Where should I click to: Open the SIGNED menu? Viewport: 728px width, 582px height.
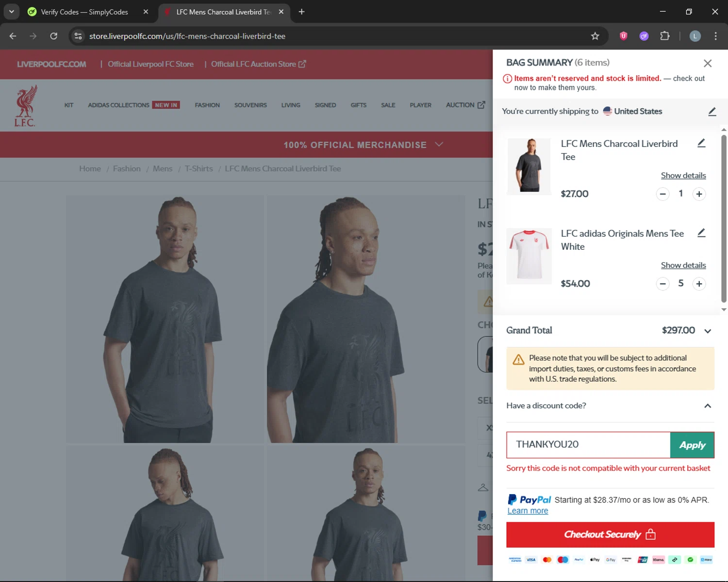click(325, 105)
